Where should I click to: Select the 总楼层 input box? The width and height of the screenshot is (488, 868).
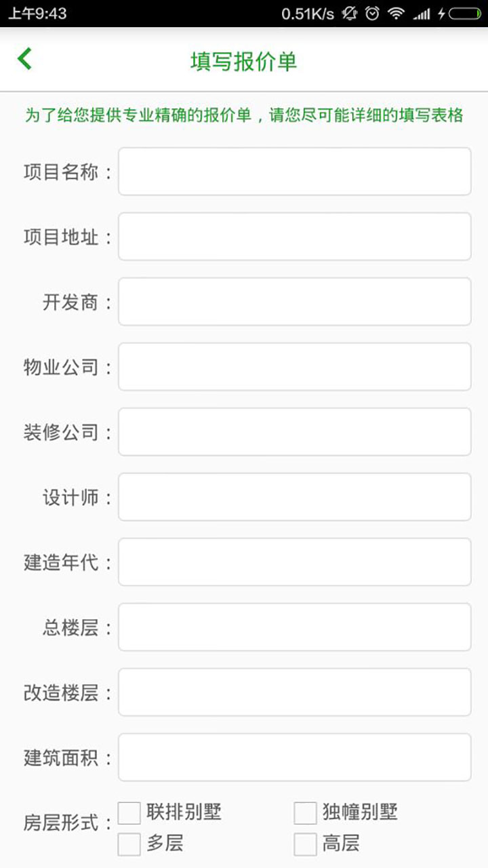294,627
